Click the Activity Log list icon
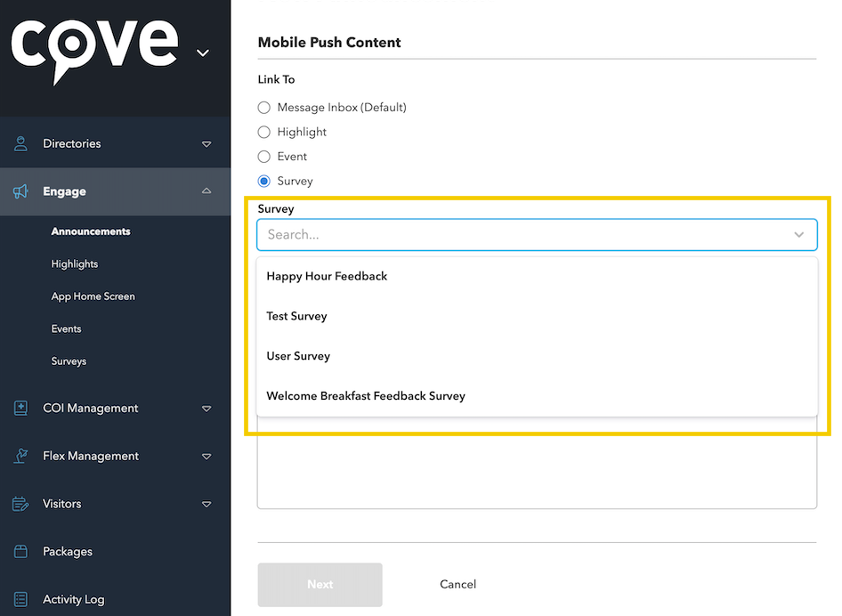The height and width of the screenshot is (616, 842). coord(20,599)
